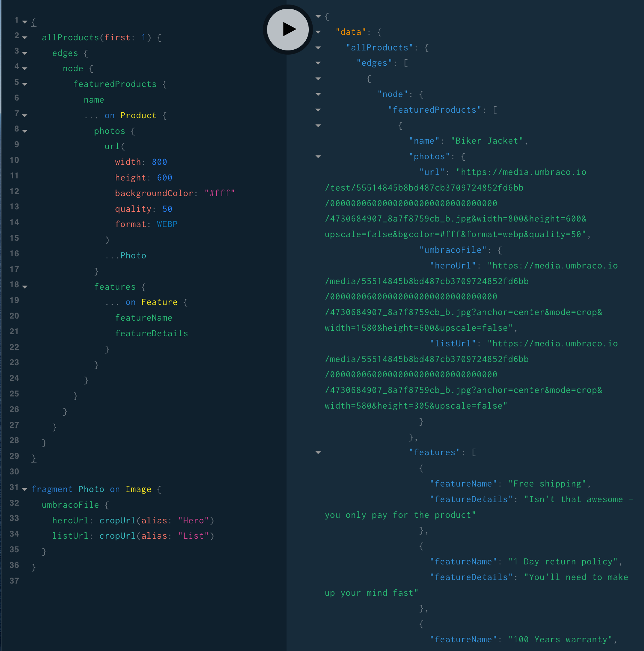Click the ...Photo fragment spread on line 16
This screenshot has width=644, height=651.
point(126,256)
